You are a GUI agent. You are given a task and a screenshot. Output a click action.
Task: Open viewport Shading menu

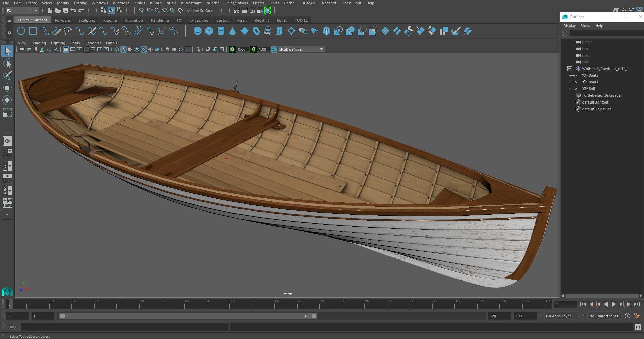[39, 43]
